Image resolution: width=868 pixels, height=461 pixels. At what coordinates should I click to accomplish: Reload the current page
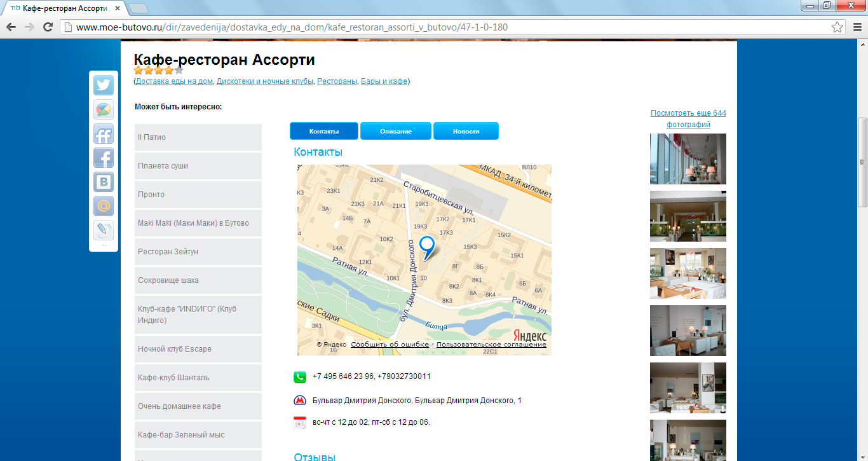click(x=48, y=27)
